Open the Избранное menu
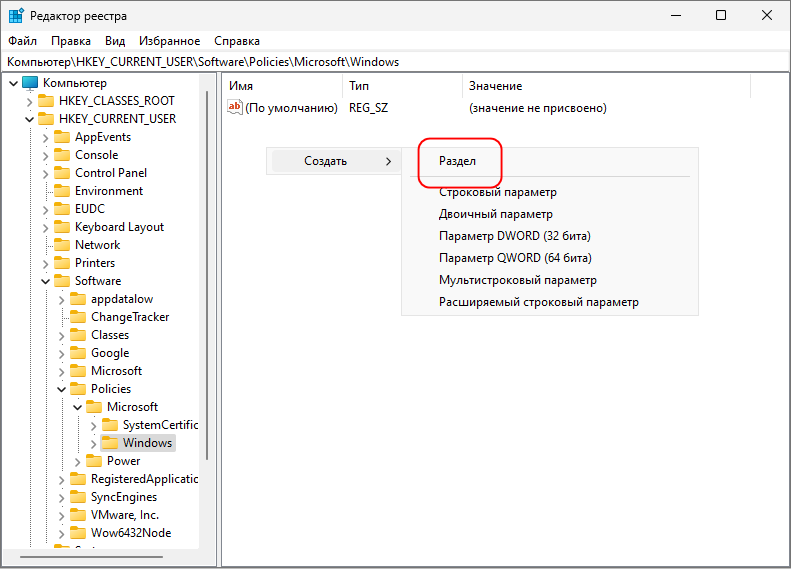791x569 pixels. (x=170, y=41)
